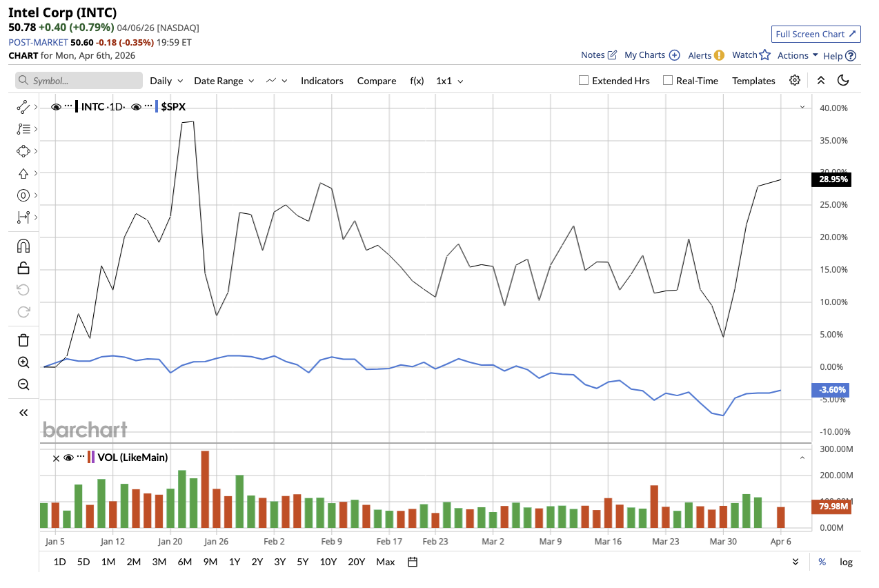Click the undo arrow icon
879x588 pixels.
[23, 290]
